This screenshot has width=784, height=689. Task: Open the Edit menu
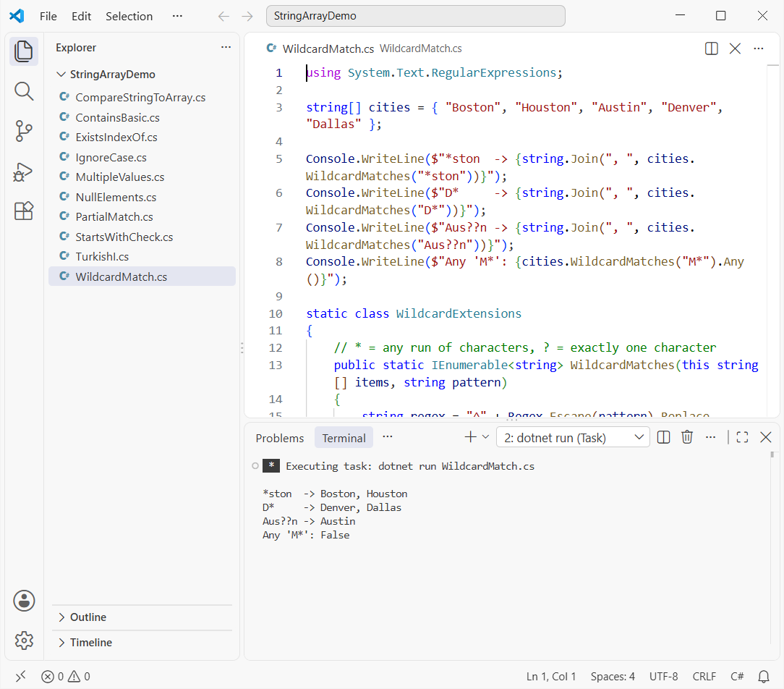(81, 17)
